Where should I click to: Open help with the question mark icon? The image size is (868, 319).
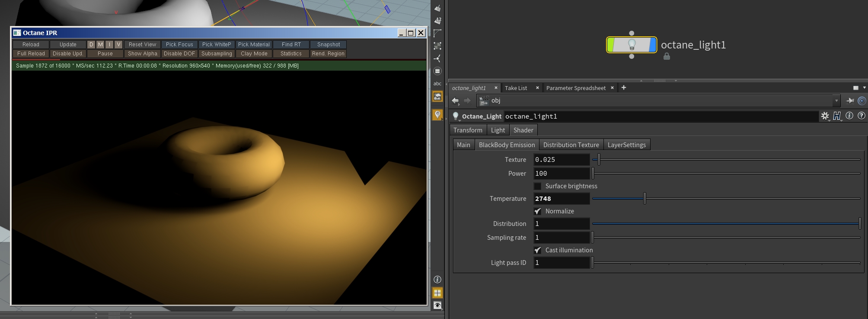pos(862,116)
